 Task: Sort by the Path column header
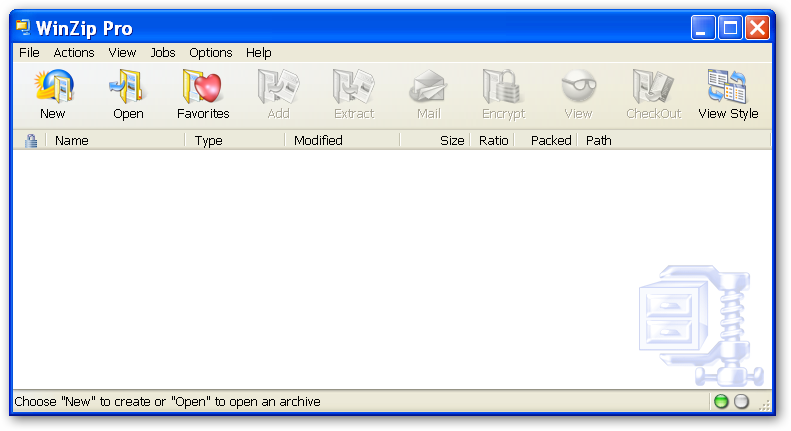pyautogui.click(x=674, y=140)
